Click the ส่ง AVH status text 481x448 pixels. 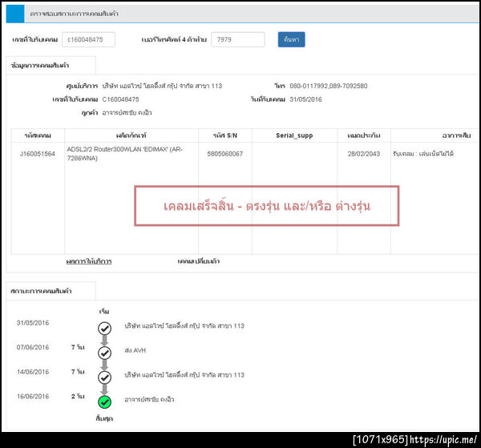[135, 350]
